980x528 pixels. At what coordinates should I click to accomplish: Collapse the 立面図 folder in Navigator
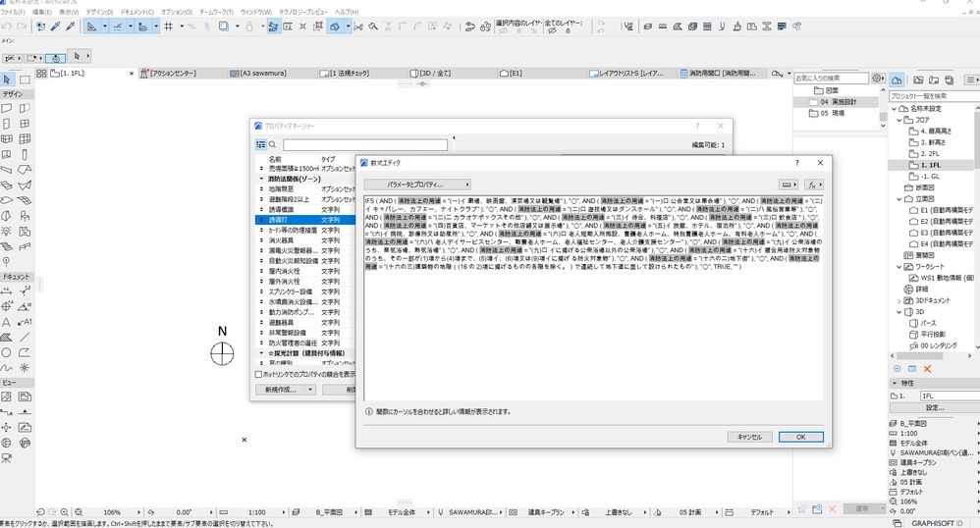[899, 198]
